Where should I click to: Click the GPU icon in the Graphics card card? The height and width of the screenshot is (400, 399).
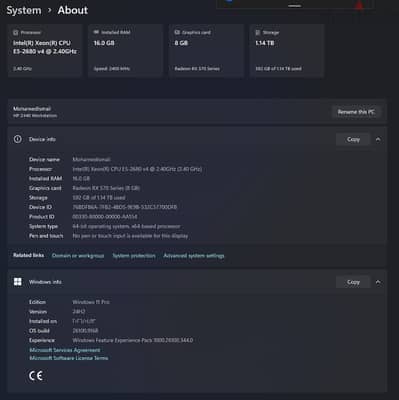(177, 32)
